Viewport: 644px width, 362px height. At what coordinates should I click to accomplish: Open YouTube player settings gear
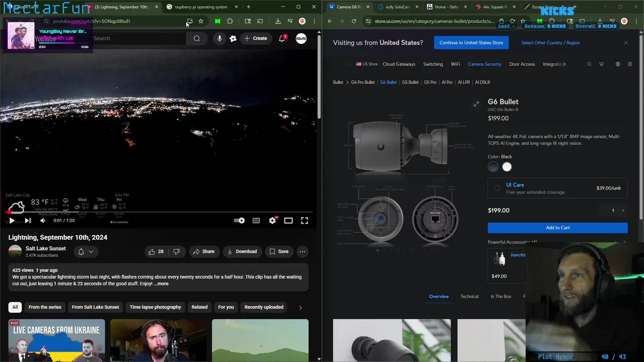point(272,221)
